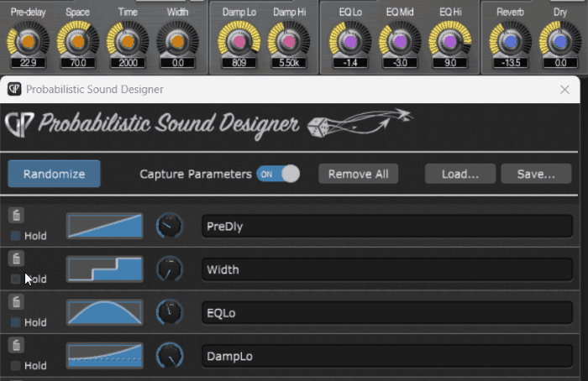Image resolution: width=588 pixels, height=381 pixels.
Task: Open the linear ramp distribution selector for PreDly
Action: click(x=105, y=226)
